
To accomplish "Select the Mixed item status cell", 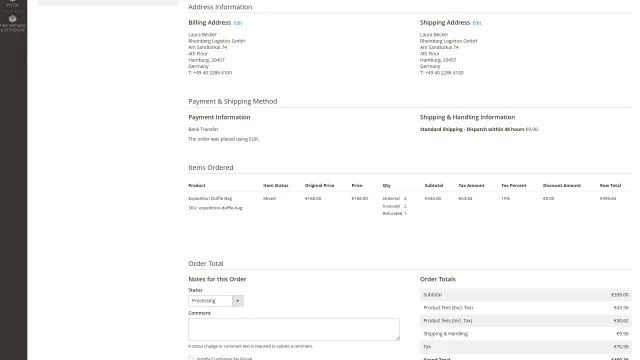I will (269, 198).
